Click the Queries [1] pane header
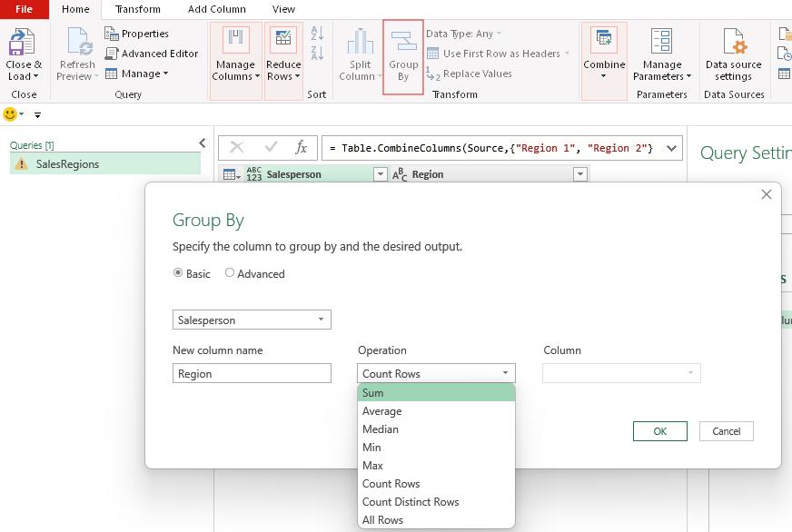 tap(32, 145)
